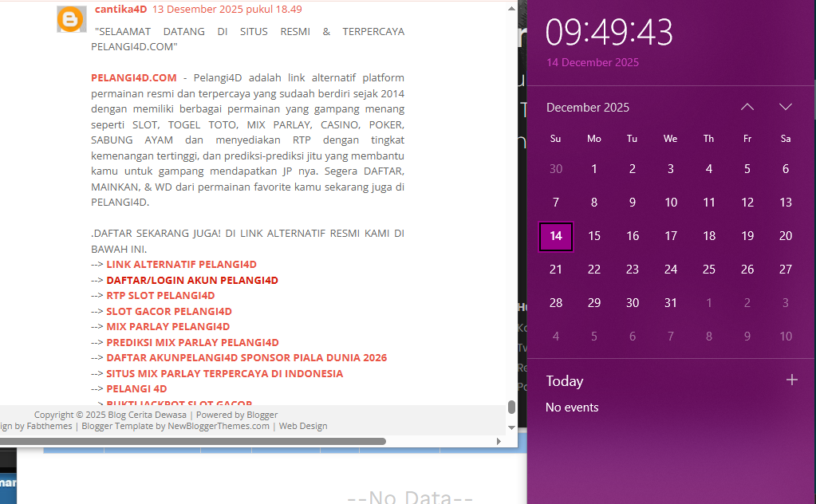Click the vertical scrollbar thumb in comments

[x=511, y=408]
